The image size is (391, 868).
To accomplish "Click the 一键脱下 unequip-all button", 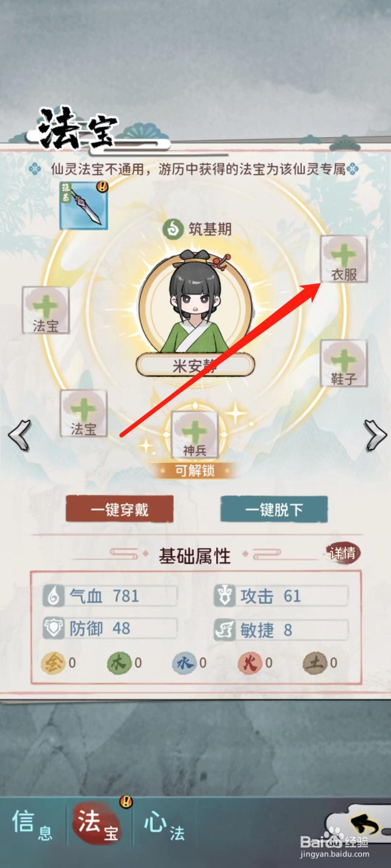I will pos(274,509).
